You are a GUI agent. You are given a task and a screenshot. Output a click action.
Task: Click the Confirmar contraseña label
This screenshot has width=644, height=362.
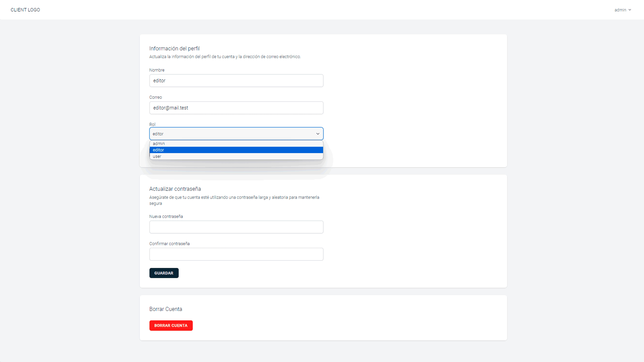pyautogui.click(x=169, y=244)
